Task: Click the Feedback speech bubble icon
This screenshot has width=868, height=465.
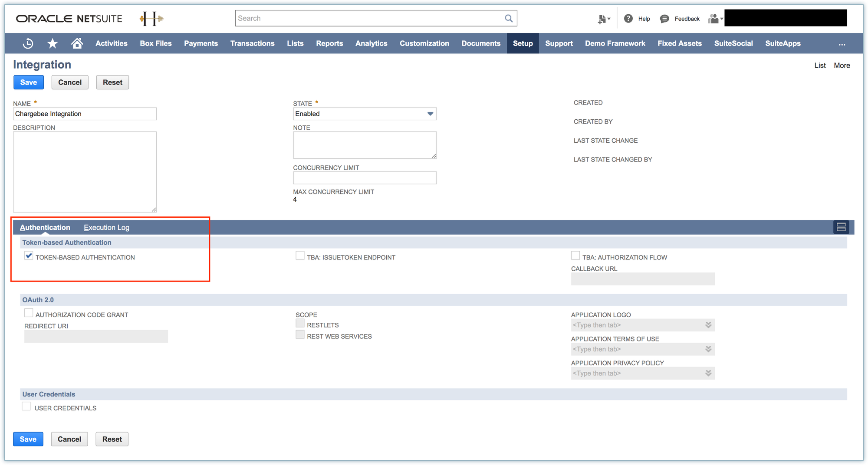Action: (x=664, y=19)
